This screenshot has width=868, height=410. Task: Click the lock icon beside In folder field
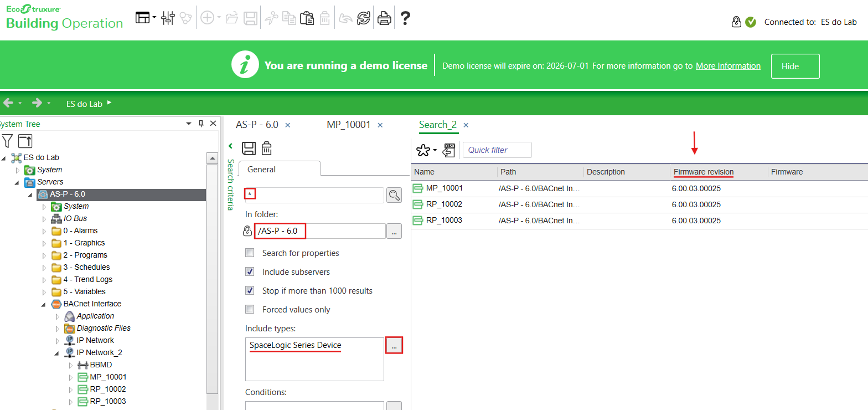(x=248, y=231)
